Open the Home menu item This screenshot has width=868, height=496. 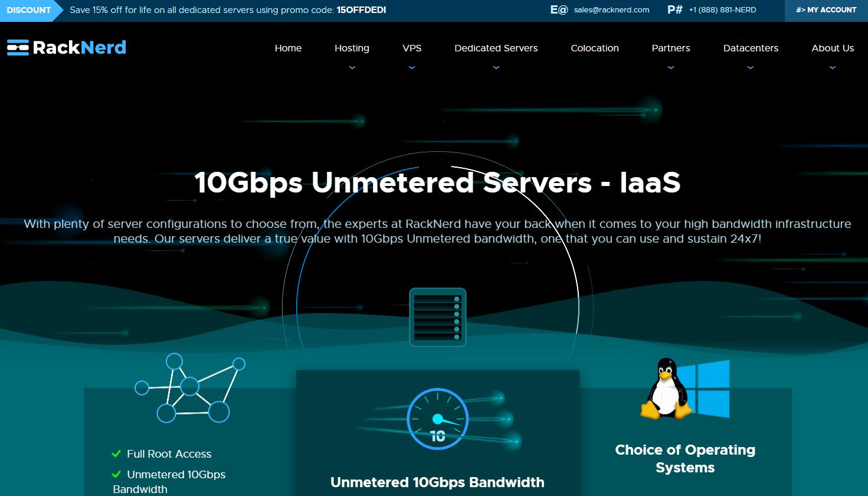point(288,48)
